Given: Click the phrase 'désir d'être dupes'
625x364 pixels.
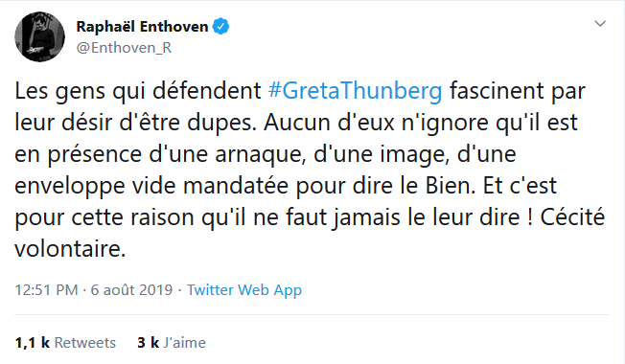Looking at the screenshot, I should click(158, 123).
